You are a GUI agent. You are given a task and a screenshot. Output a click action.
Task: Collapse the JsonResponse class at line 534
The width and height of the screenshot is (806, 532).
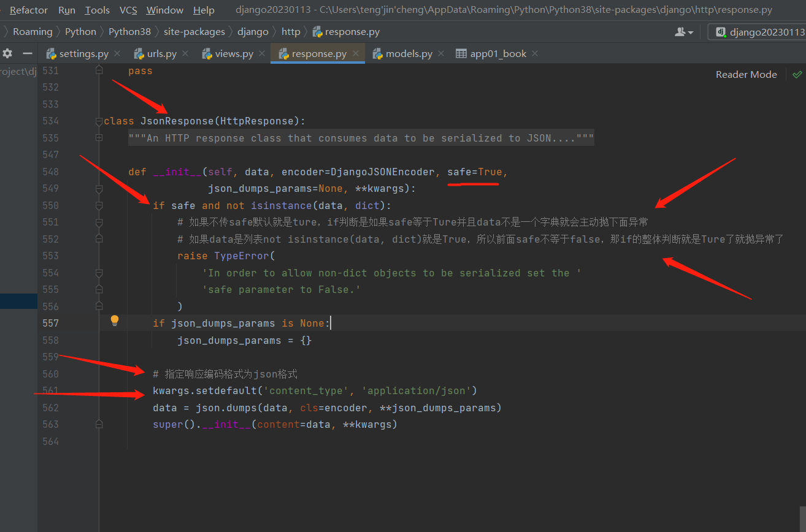tap(99, 121)
